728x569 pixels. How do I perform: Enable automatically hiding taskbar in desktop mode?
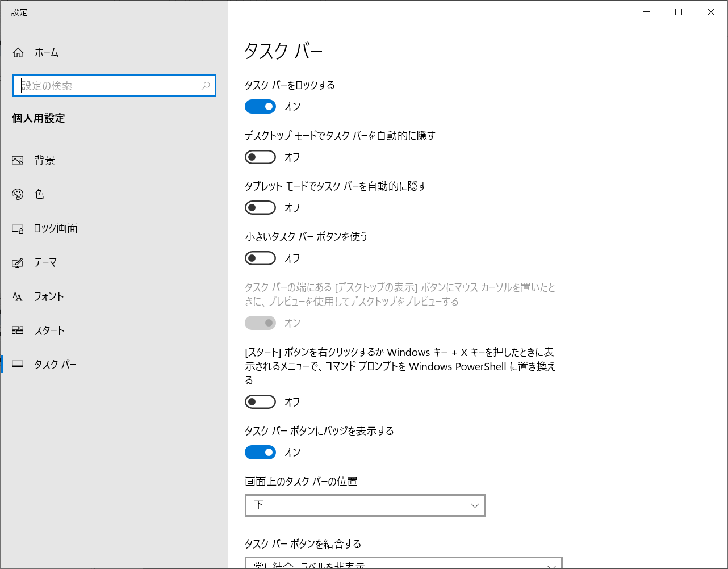click(x=260, y=157)
